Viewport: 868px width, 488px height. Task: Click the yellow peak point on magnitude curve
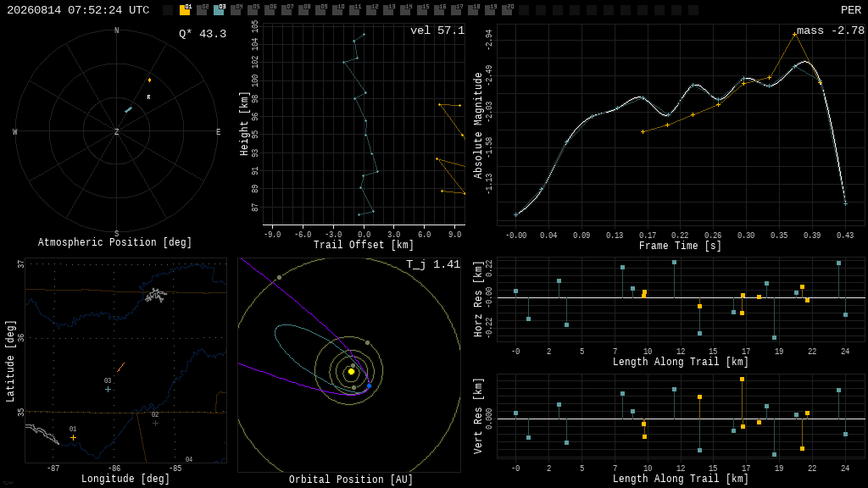point(794,34)
